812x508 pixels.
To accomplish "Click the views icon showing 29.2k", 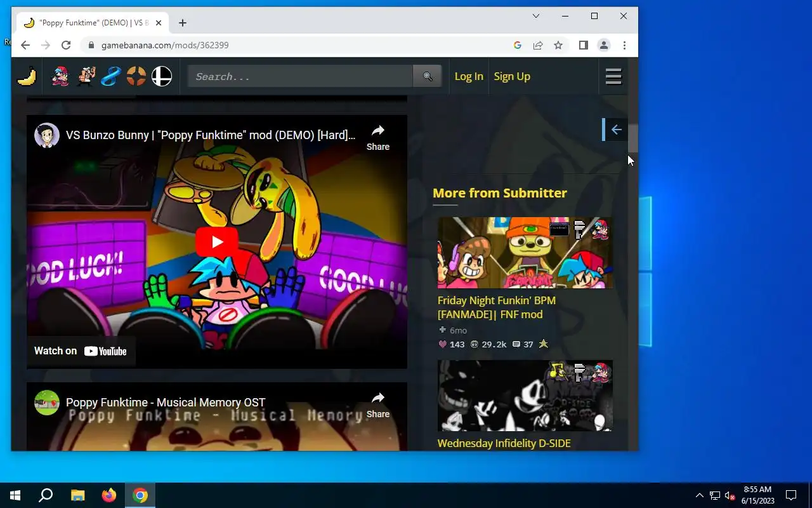I will point(475,344).
